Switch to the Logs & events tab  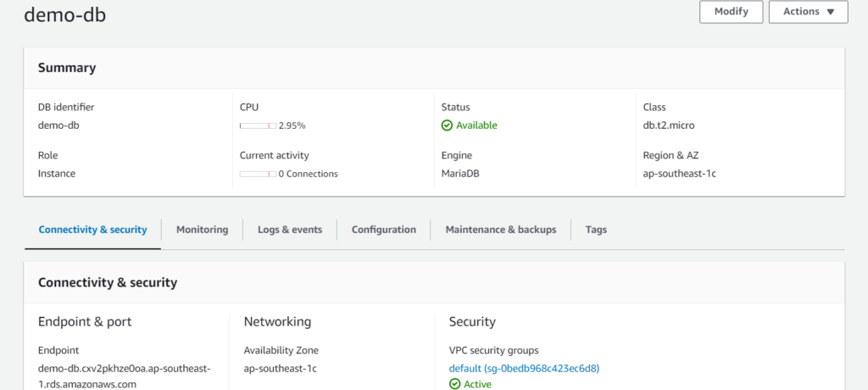290,230
